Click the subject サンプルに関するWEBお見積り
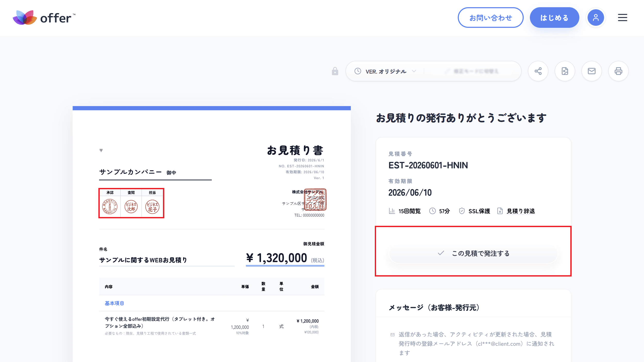Image resolution: width=644 pixels, height=362 pixels. [x=143, y=260]
